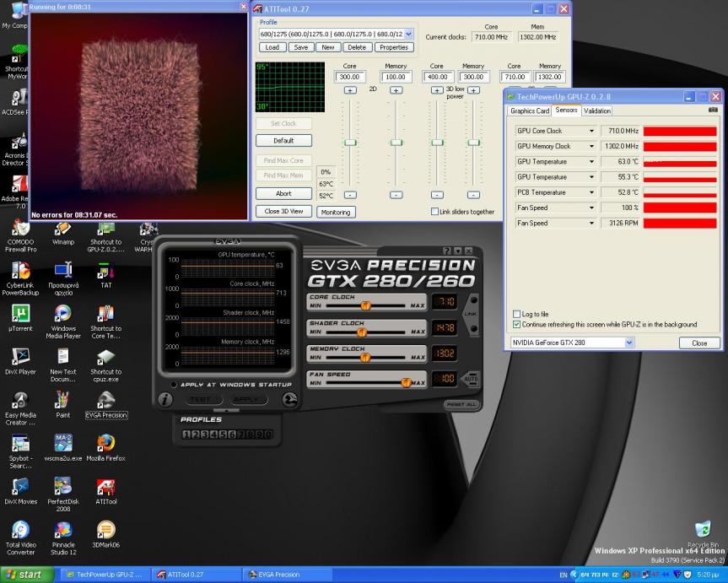This screenshot has height=583, width=728.
Task: Select the DivX Movies desktop icon
Action: pos(20,492)
